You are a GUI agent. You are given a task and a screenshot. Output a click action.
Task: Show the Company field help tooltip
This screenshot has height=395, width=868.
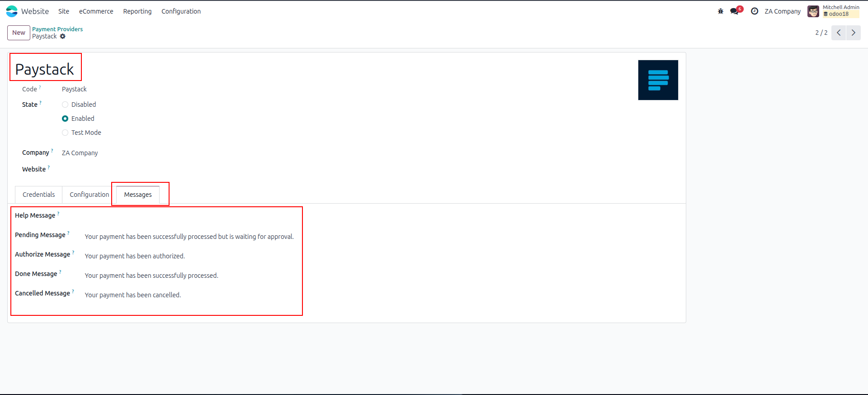pyautogui.click(x=52, y=150)
